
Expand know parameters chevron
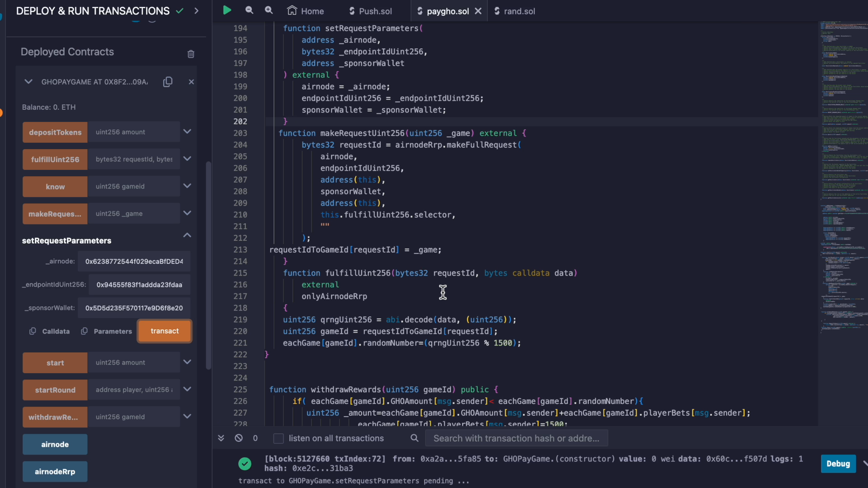(x=187, y=186)
